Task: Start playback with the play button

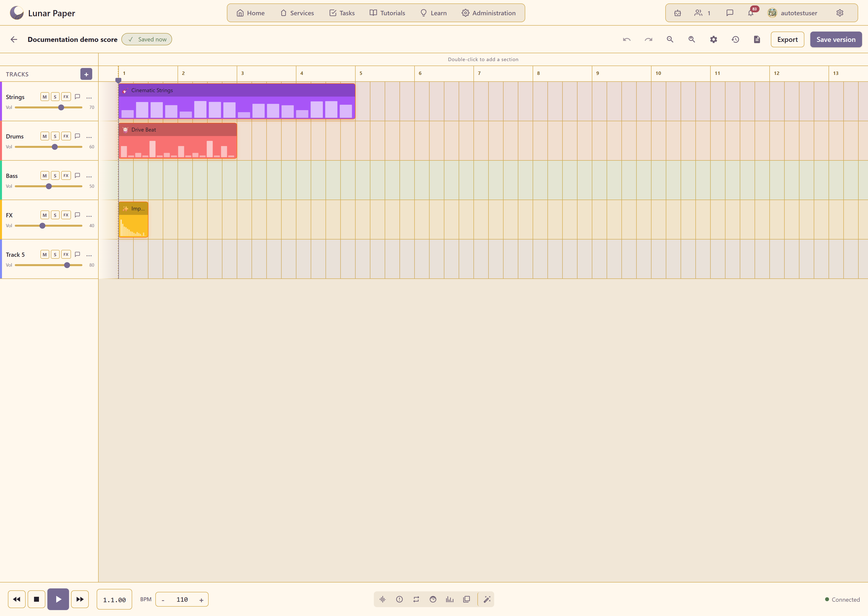Action: pos(58,599)
